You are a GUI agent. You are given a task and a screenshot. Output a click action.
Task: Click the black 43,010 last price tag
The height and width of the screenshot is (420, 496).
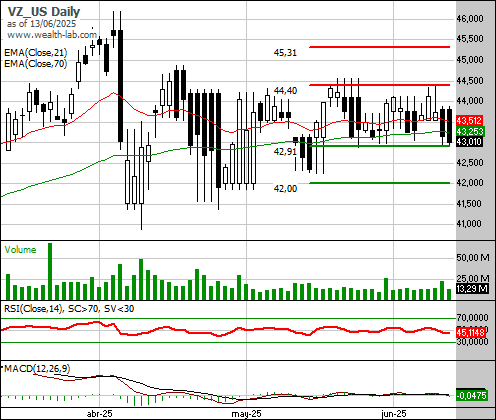[x=469, y=142]
